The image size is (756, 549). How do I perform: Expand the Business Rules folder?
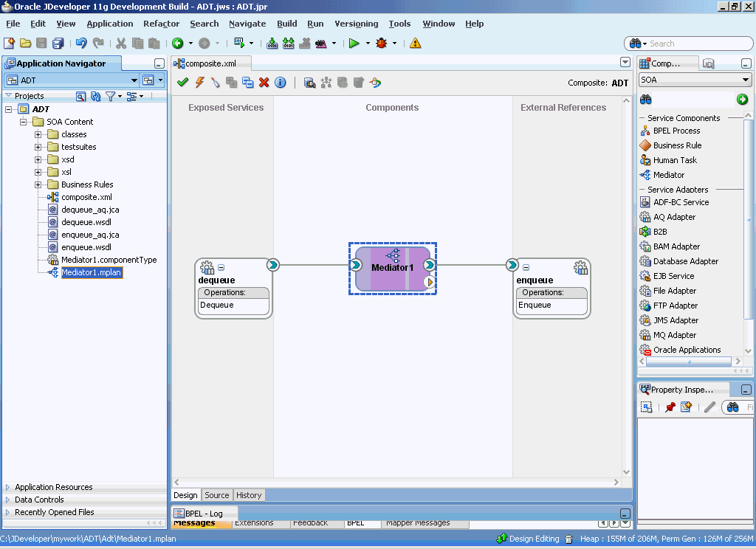(x=38, y=184)
